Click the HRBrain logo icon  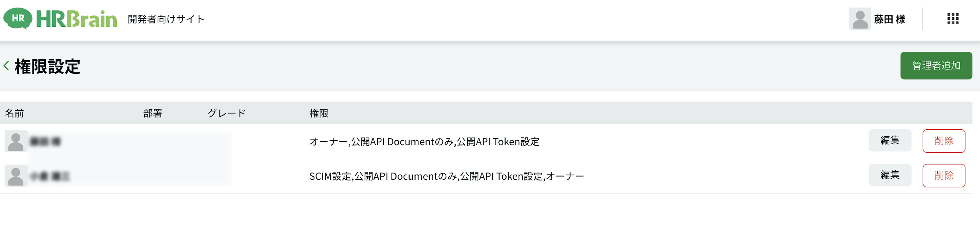point(18,18)
